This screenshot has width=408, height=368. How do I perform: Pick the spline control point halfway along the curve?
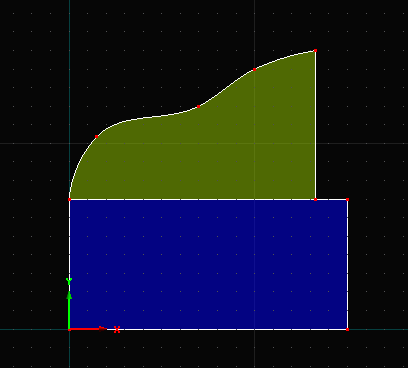coord(198,106)
